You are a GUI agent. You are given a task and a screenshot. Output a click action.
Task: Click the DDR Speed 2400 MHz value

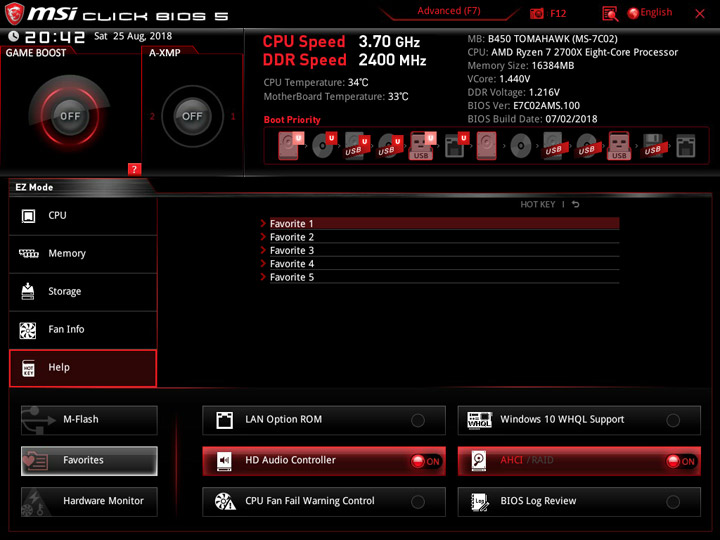tap(392, 60)
